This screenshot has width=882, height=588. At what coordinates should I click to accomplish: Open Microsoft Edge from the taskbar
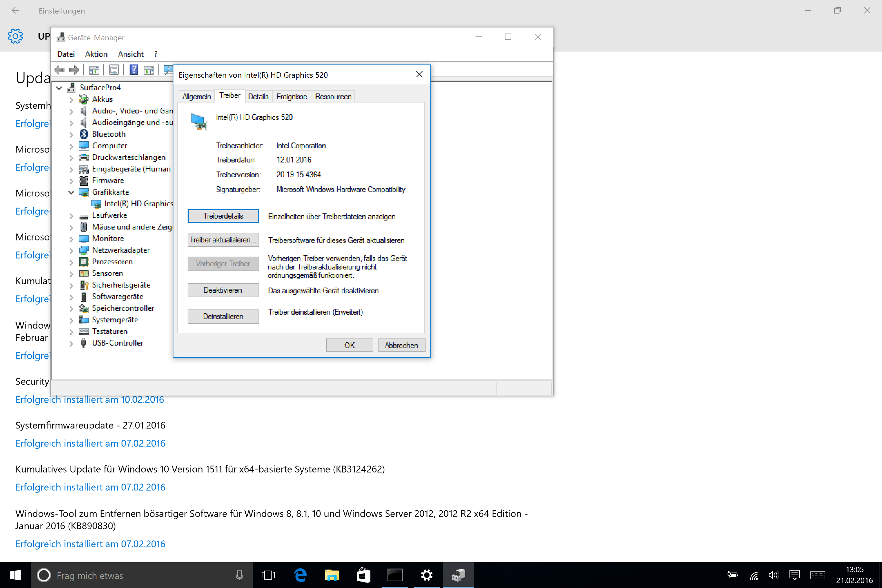pyautogui.click(x=300, y=575)
